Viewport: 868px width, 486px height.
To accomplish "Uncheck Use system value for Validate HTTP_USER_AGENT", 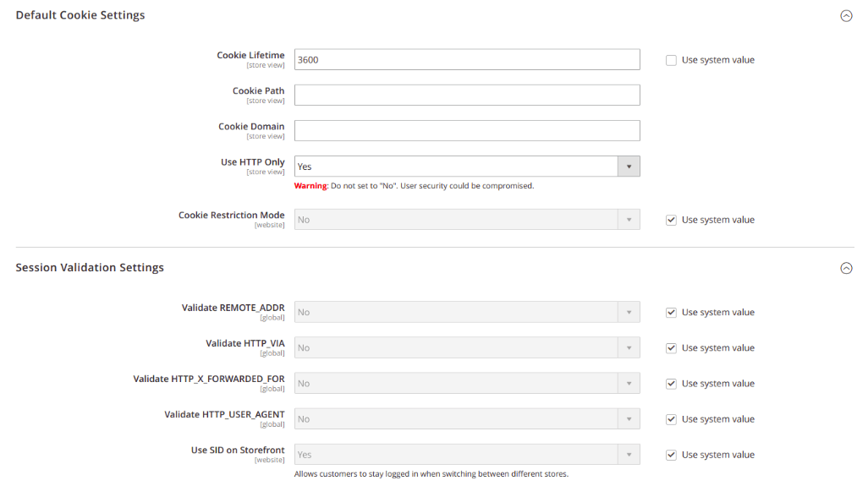I will coord(671,420).
